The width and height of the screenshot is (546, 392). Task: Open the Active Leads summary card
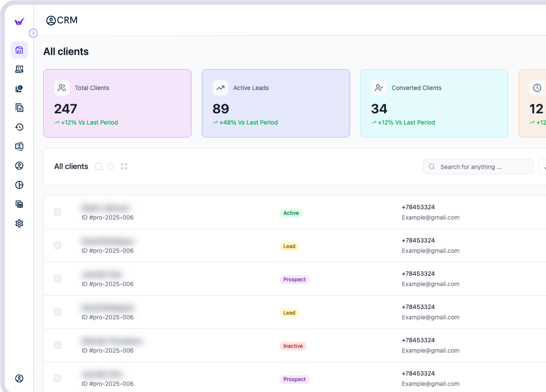pyautogui.click(x=275, y=103)
